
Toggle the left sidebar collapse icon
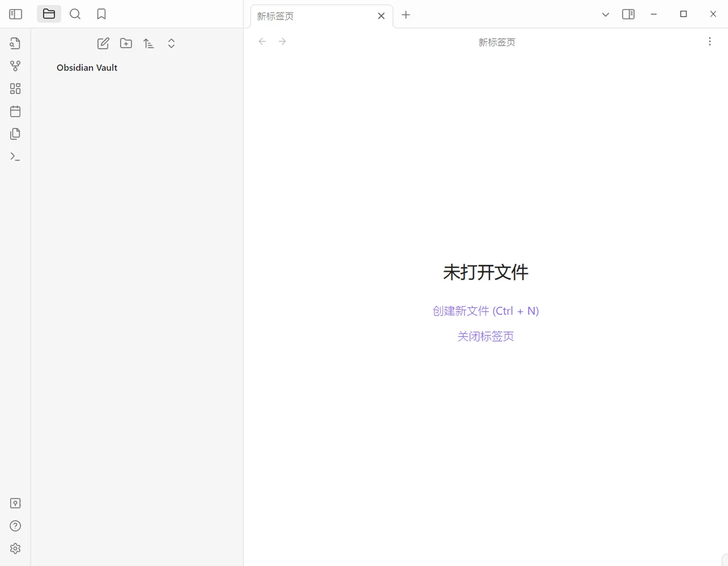[15, 14]
